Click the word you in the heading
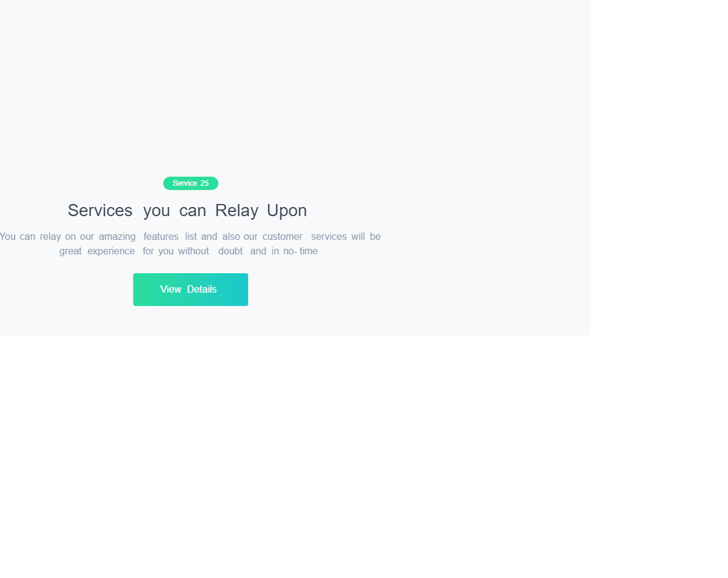 click(x=157, y=211)
